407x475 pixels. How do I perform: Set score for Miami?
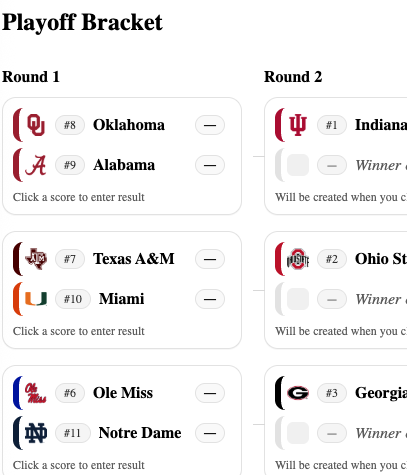(x=210, y=299)
